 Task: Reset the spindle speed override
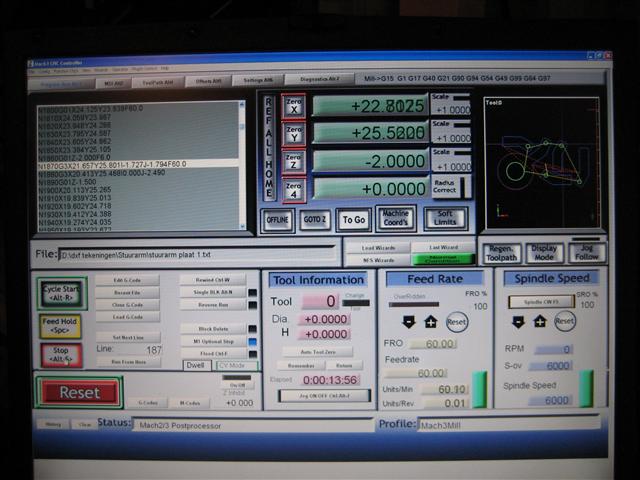[565, 321]
